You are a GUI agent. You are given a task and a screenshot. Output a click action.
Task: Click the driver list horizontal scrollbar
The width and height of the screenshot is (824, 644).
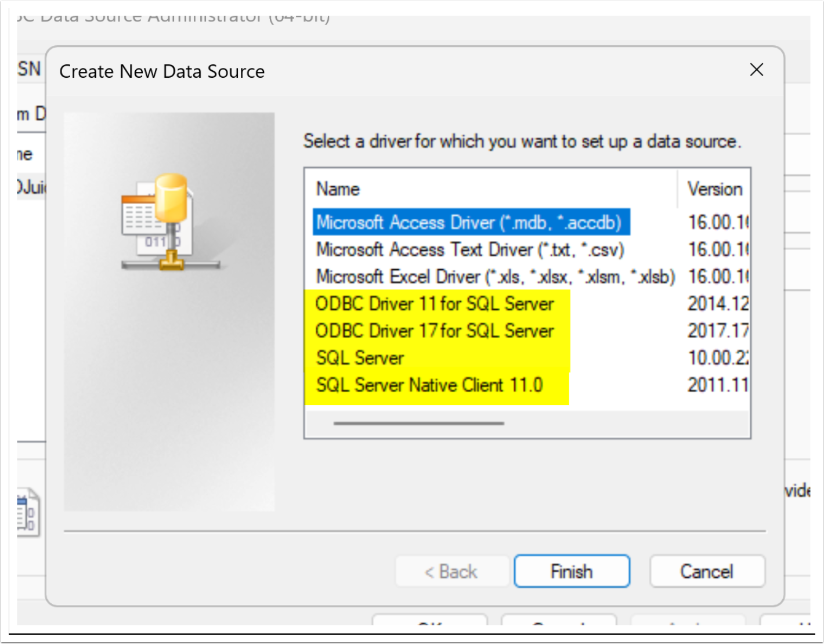click(418, 424)
